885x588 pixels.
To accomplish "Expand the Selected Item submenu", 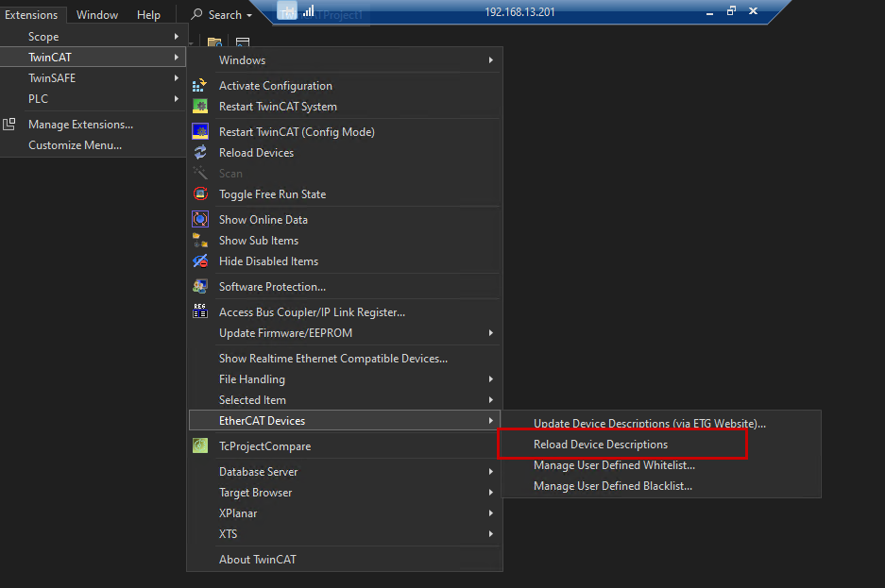I will tap(345, 399).
